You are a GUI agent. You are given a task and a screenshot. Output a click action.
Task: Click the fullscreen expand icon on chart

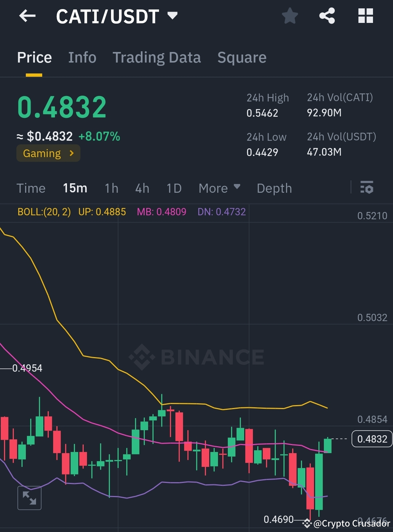pos(29,497)
